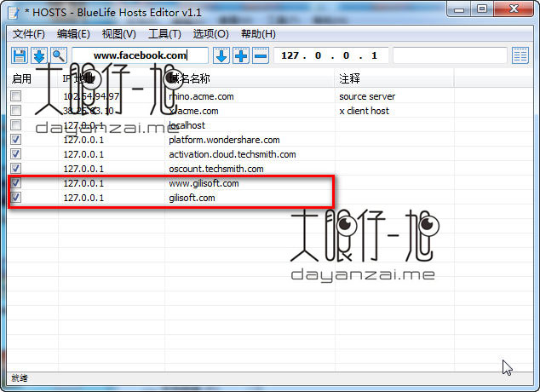Click IP 127.0.0.1 in oscount.techsmith.com row
This screenshot has height=392, width=540.
pos(83,169)
